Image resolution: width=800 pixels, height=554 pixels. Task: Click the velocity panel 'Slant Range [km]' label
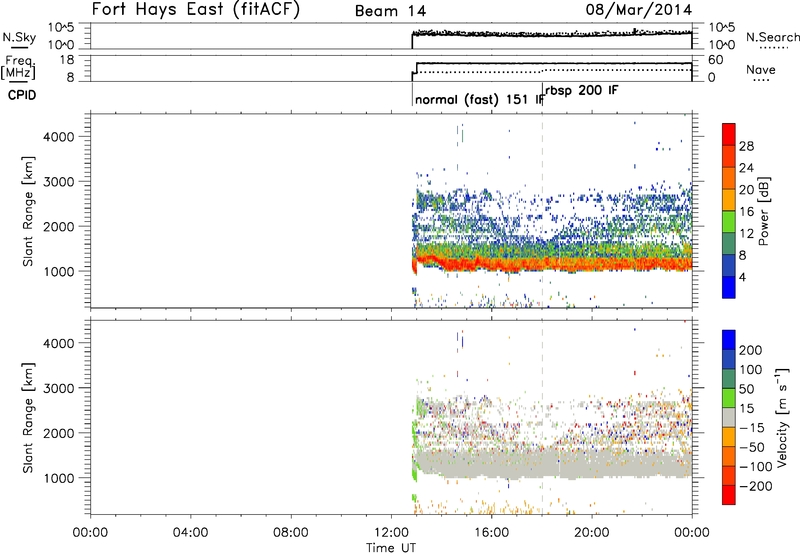tap(28, 418)
